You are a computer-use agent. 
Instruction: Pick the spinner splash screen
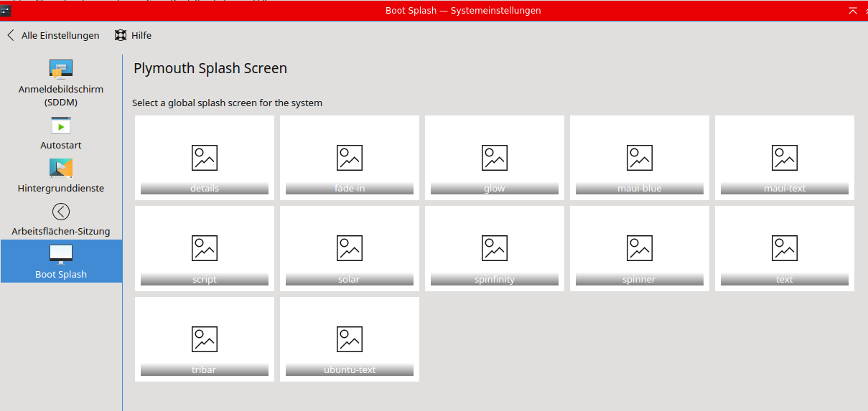(640, 248)
